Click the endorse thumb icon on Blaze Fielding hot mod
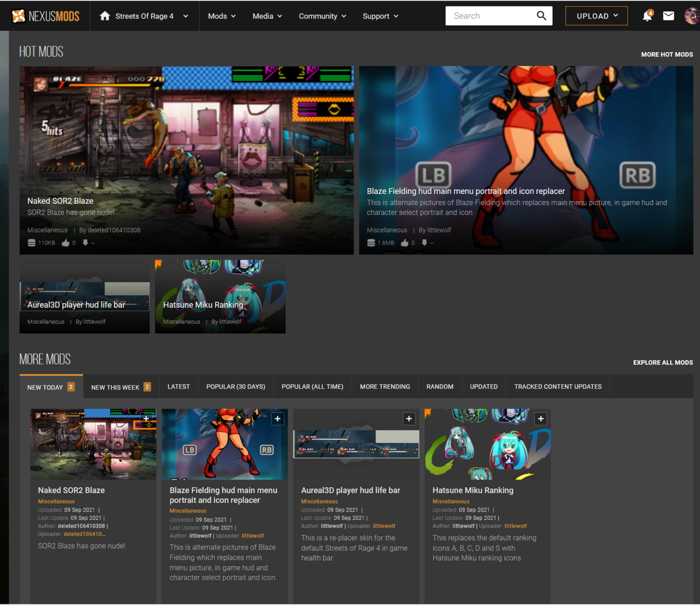 click(405, 243)
